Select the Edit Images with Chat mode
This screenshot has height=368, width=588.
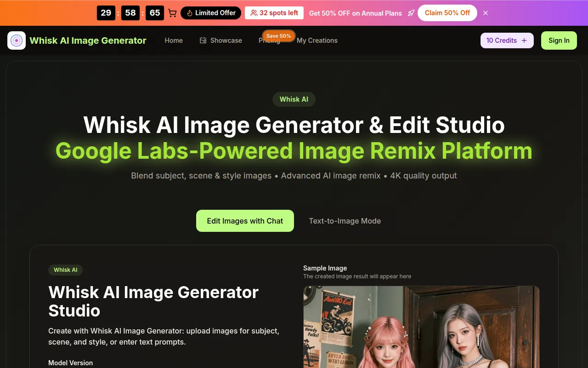click(245, 221)
